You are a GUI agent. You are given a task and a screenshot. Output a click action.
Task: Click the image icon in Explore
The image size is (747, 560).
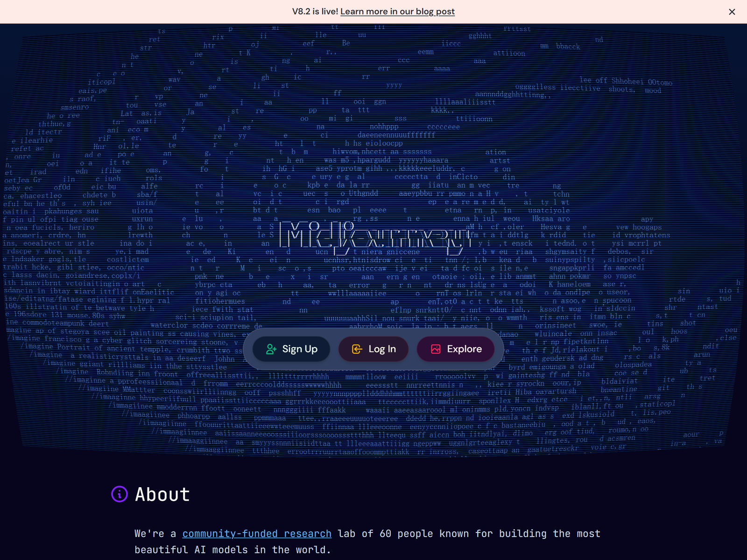[436, 349]
